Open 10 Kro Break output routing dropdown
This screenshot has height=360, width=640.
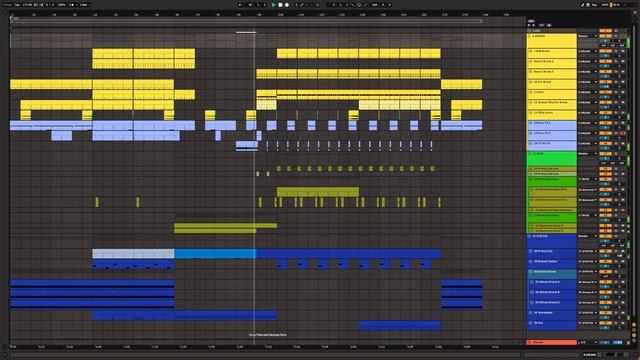587,82
